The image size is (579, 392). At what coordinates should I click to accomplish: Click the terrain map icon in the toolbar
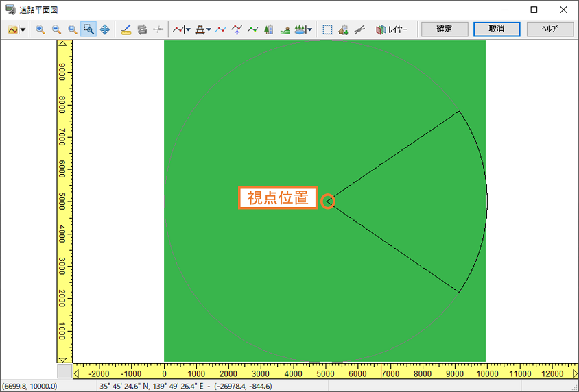coord(13,29)
